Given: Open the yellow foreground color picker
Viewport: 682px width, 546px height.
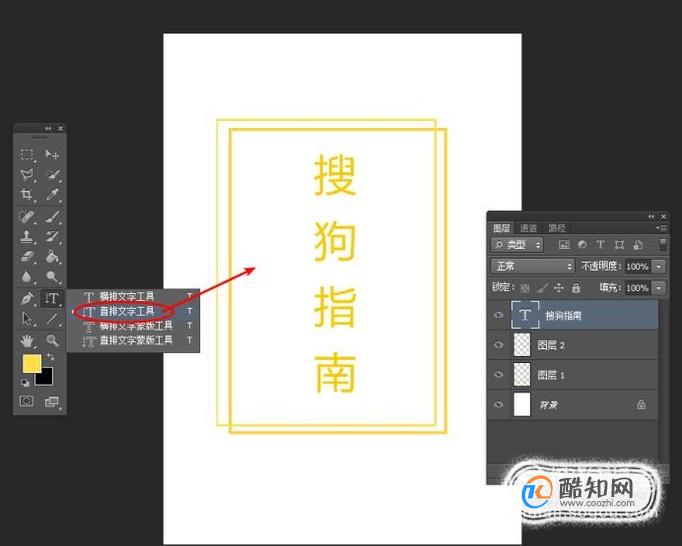Looking at the screenshot, I should 32,363.
